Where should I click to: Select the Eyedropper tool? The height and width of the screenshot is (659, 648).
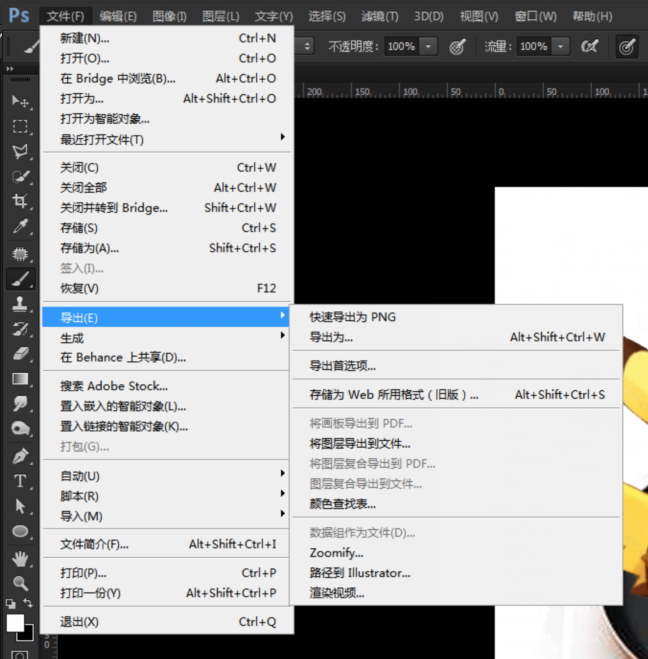(x=20, y=227)
